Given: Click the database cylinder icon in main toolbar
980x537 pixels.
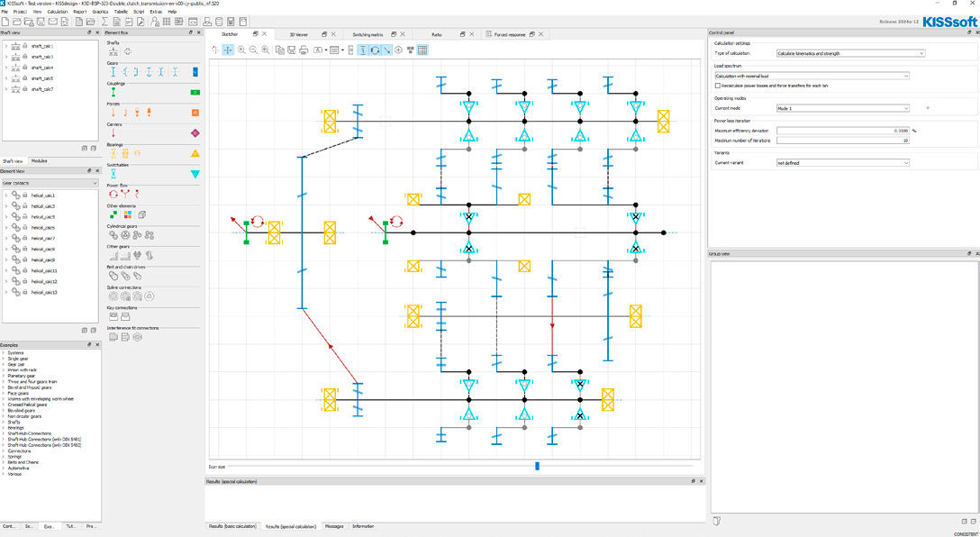Looking at the screenshot, I should (x=218, y=22).
